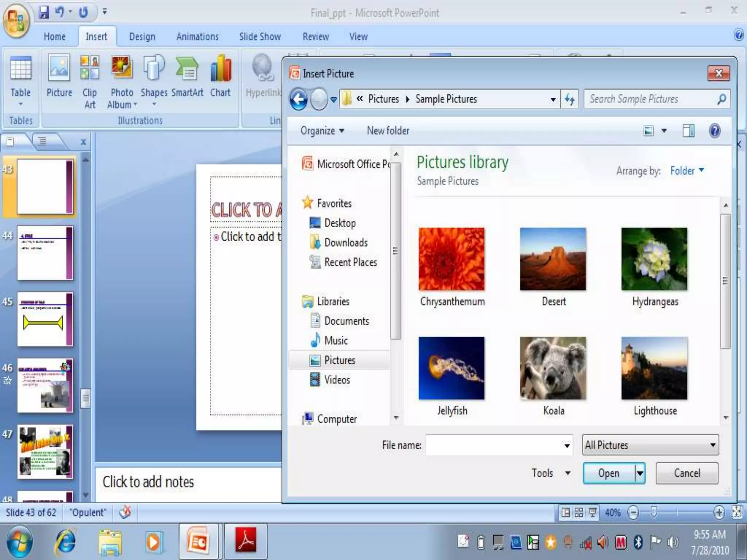Open the All Pictures file type dropdown

click(x=650, y=445)
